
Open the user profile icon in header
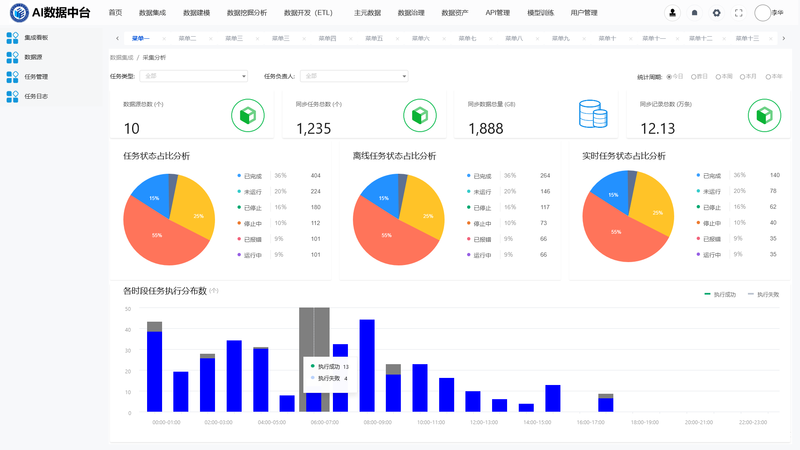click(x=672, y=13)
